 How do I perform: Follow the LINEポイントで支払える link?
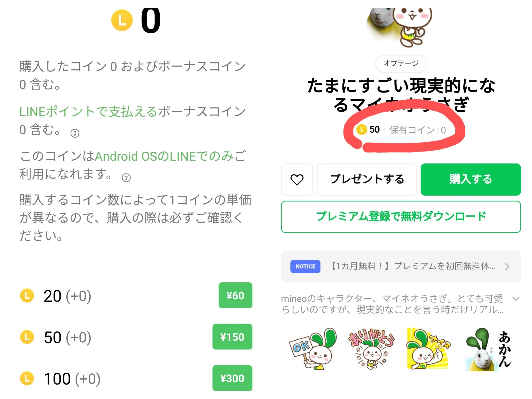pyautogui.click(x=88, y=112)
